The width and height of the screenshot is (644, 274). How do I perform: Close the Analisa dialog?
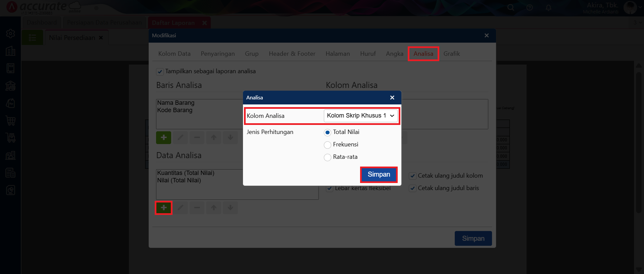392,98
